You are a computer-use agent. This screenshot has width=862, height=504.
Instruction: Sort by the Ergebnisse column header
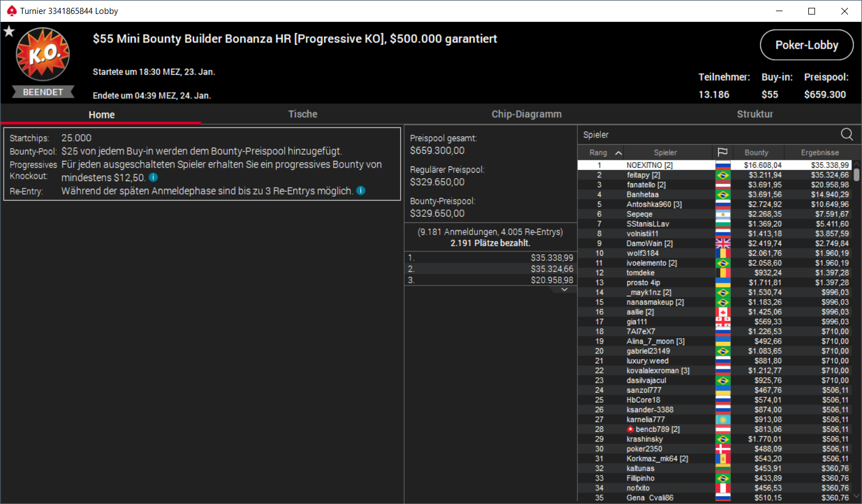(x=820, y=153)
